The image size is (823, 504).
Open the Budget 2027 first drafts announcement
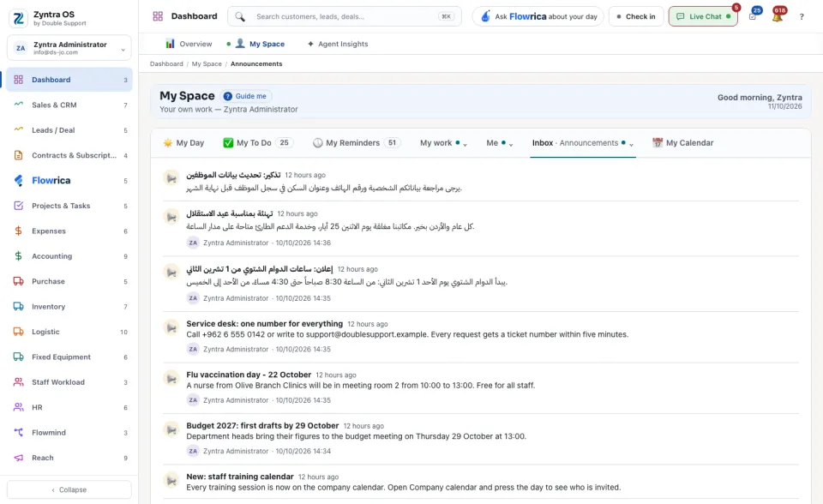tap(480, 438)
